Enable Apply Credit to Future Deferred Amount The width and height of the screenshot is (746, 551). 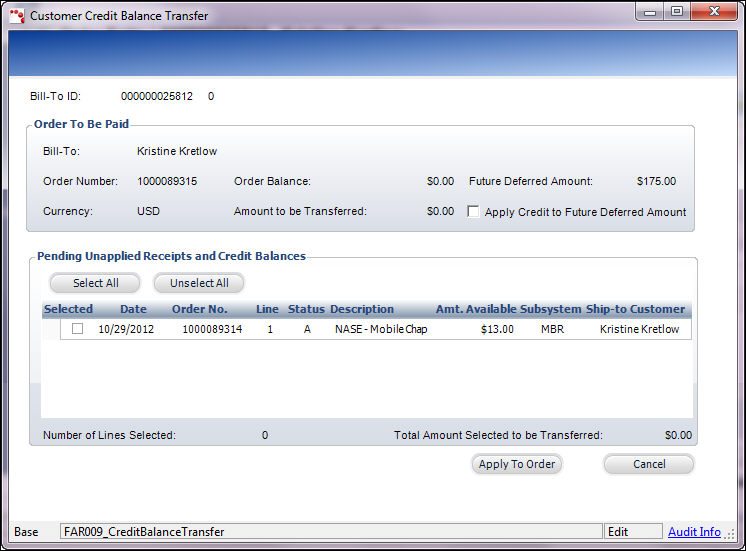pyautogui.click(x=474, y=212)
